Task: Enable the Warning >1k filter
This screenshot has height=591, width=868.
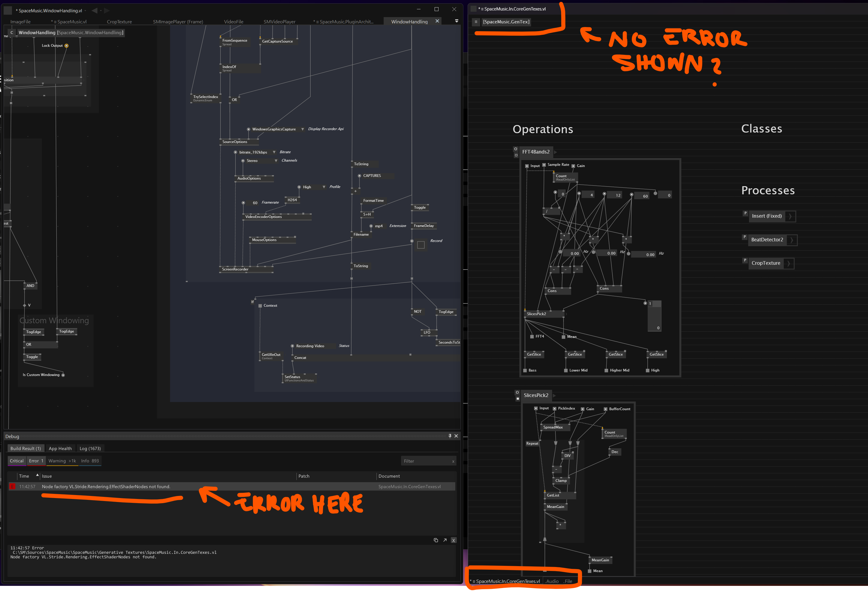Action: [x=62, y=461]
